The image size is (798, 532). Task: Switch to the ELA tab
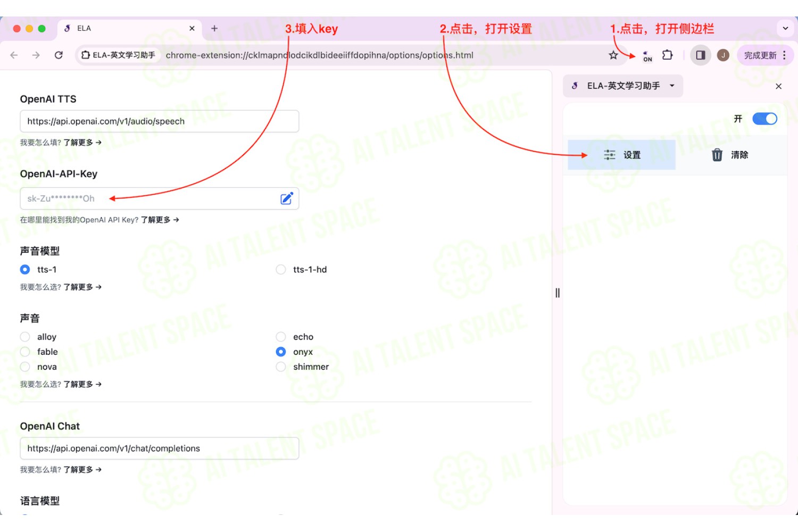129,28
